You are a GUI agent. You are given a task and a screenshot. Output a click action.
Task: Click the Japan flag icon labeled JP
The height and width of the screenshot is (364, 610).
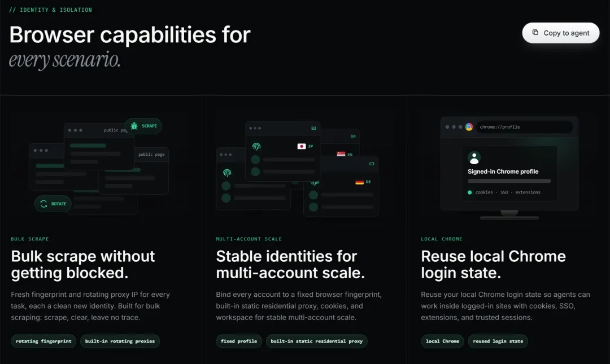pyautogui.click(x=302, y=147)
